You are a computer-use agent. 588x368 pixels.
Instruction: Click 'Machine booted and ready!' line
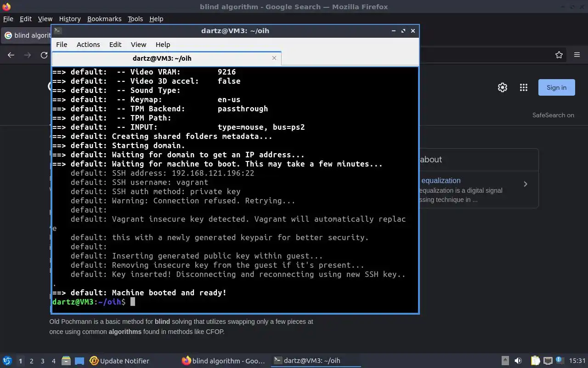pos(169,293)
